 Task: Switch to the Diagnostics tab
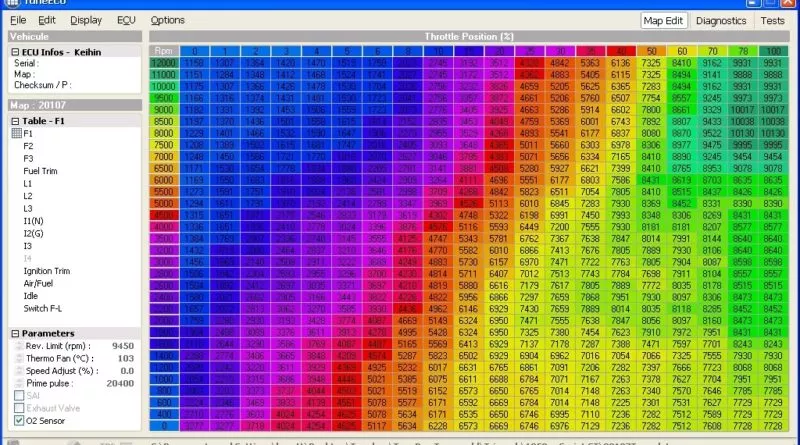tap(721, 20)
